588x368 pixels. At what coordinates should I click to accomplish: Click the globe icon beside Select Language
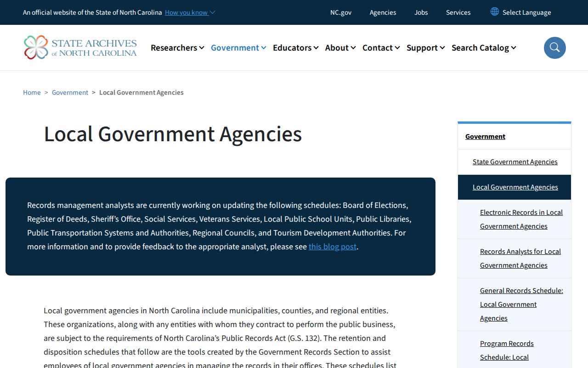(x=495, y=11)
